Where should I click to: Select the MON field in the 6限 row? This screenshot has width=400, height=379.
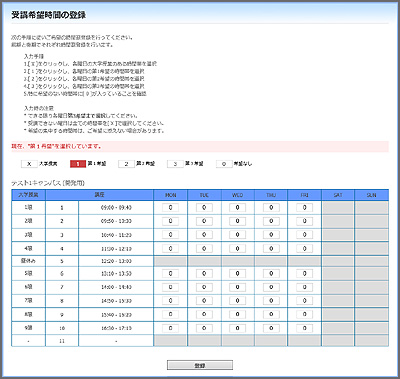tap(170, 287)
